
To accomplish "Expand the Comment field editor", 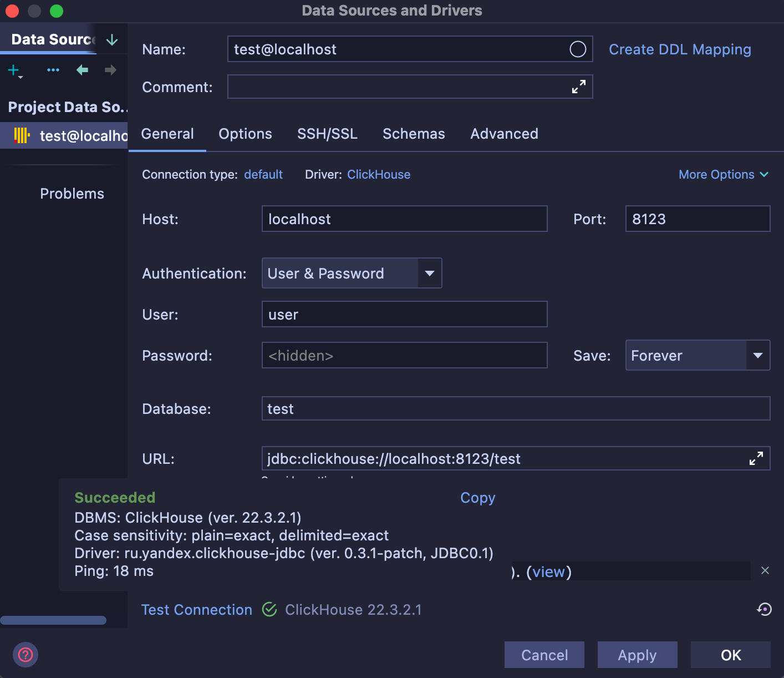I will coord(579,87).
